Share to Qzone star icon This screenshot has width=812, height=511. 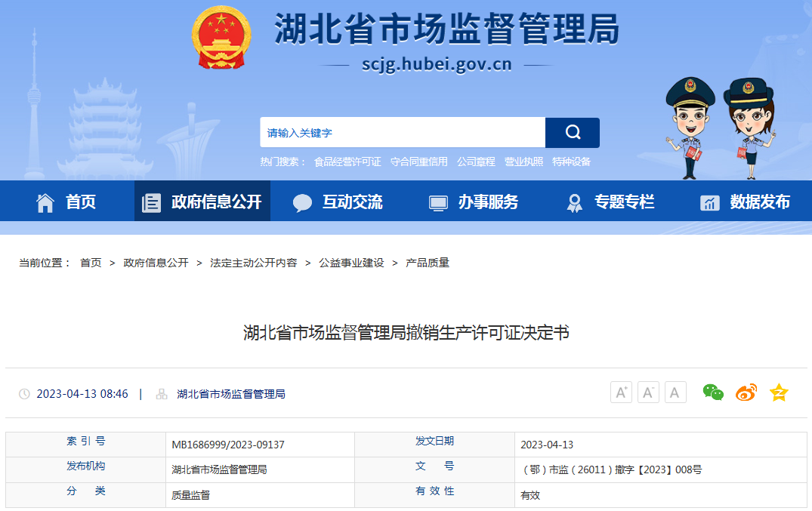(779, 392)
